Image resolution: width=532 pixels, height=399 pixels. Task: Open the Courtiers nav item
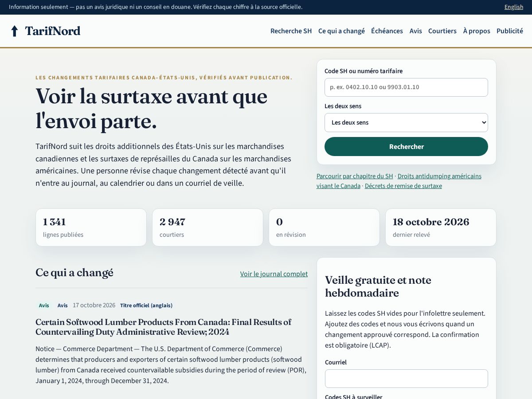point(442,31)
